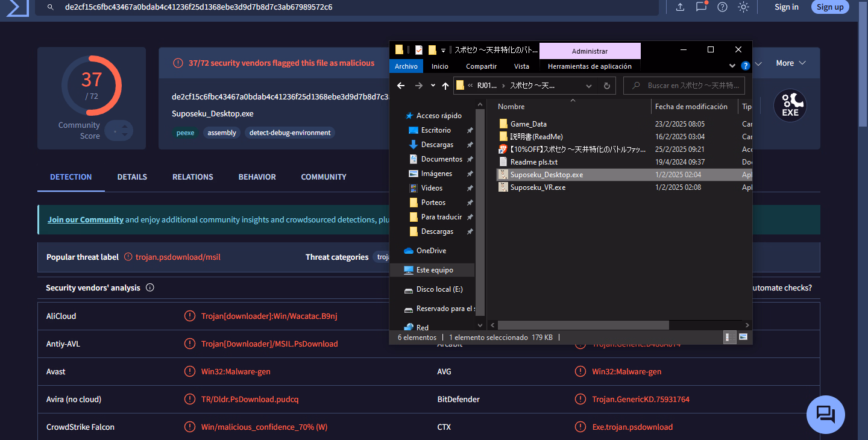The width and height of the screenshot is (868, 440).
Task: Click the back arrow in File Explorer
Action: pos(401,86)
